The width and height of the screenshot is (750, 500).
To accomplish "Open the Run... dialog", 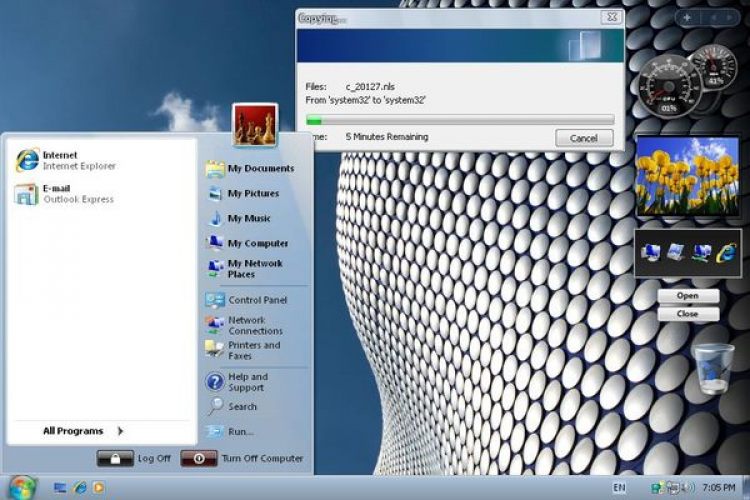I will click(x=230, y=432).
